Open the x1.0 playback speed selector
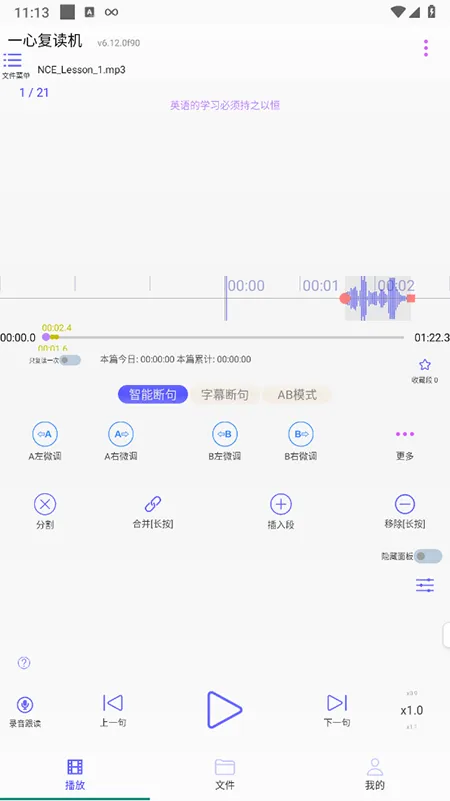The width and height of the screenshot is (450, 801). pyautogui.click(x=412, y=711)
